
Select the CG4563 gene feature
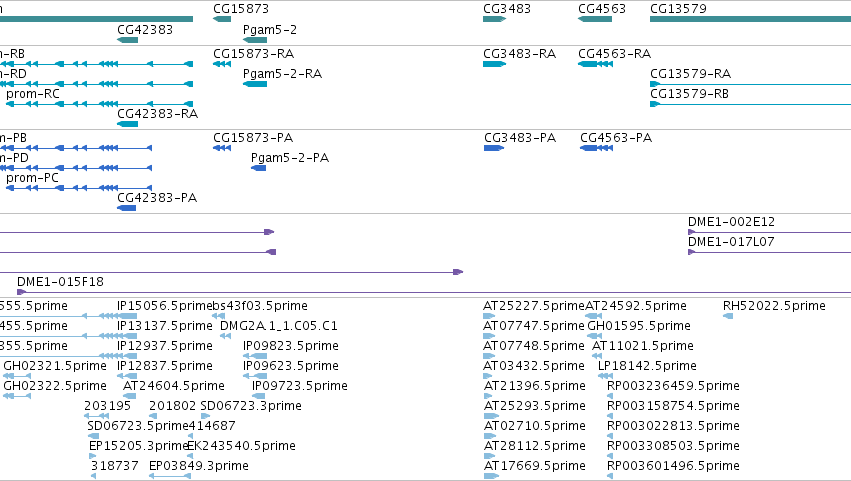coord(595,19)
